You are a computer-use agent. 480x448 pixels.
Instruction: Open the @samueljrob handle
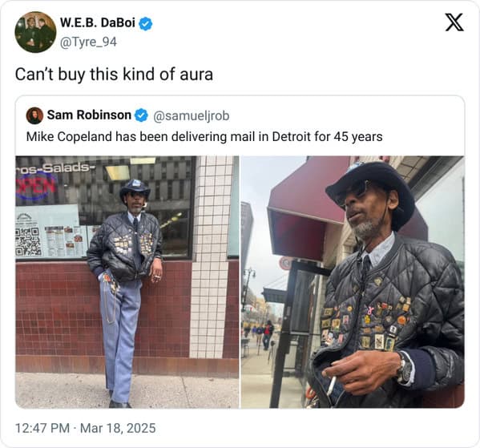coord(192,115)
